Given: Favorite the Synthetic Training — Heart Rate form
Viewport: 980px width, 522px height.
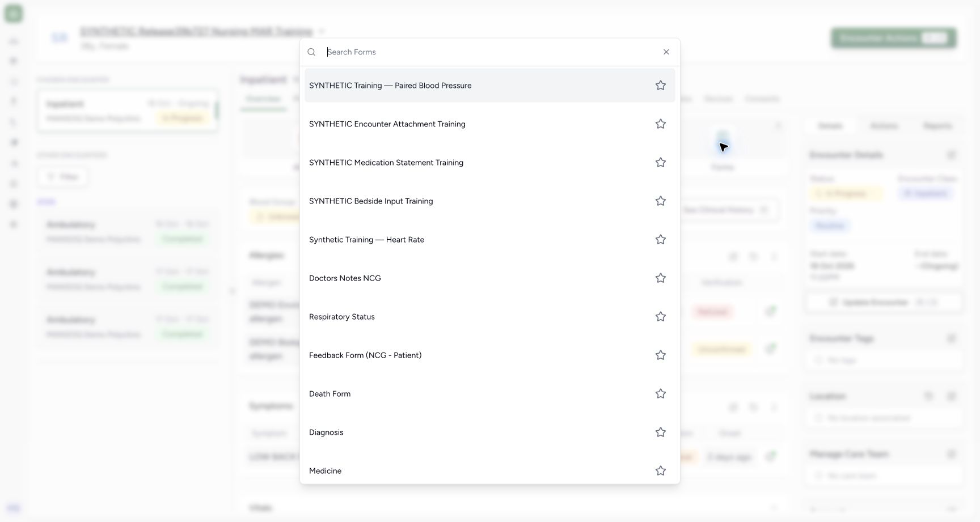Looking at the screenshot, I should click(x=660, y=240).
